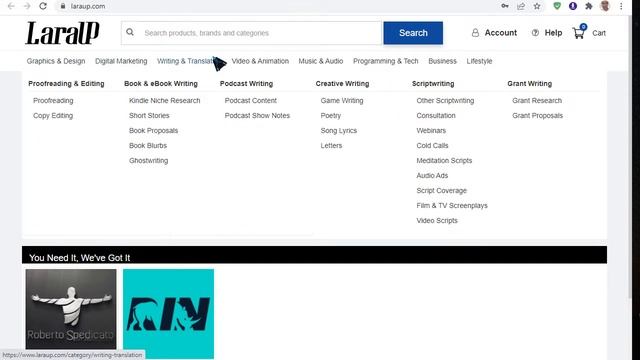Click the magnifier icon in search box

pyautogui.click(x=130, y=32)
